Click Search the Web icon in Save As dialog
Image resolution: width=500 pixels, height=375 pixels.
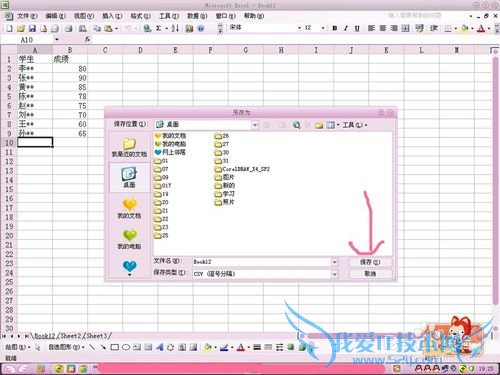coord(296,125)
